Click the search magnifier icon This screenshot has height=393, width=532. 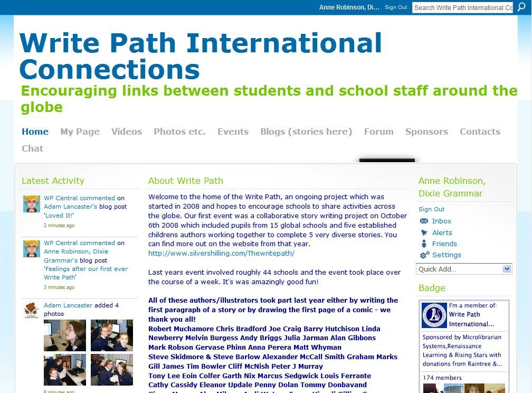521,7
